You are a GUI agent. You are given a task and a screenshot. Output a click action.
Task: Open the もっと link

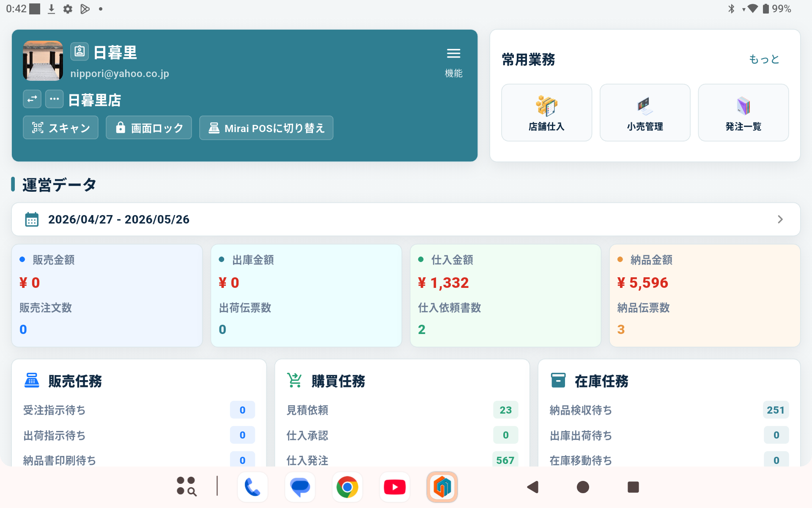(764, 59)
